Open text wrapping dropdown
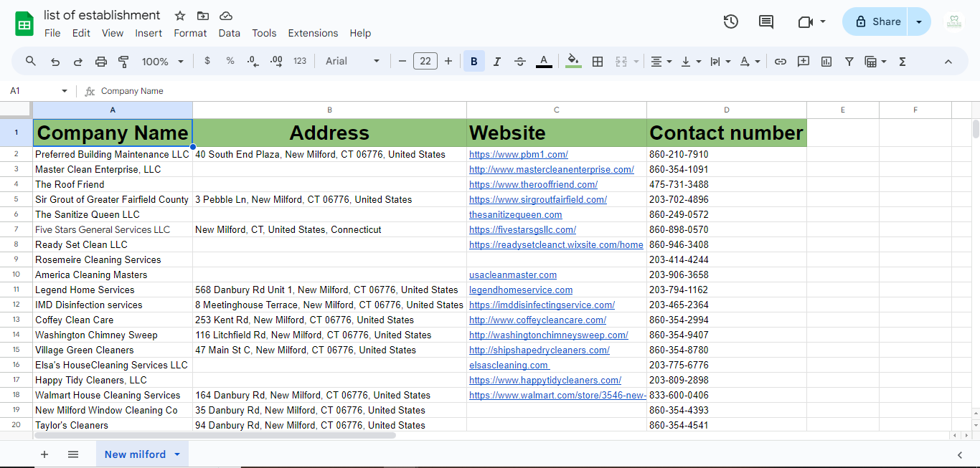The height and width of the screenshot is (468, 980). (720, 62)
